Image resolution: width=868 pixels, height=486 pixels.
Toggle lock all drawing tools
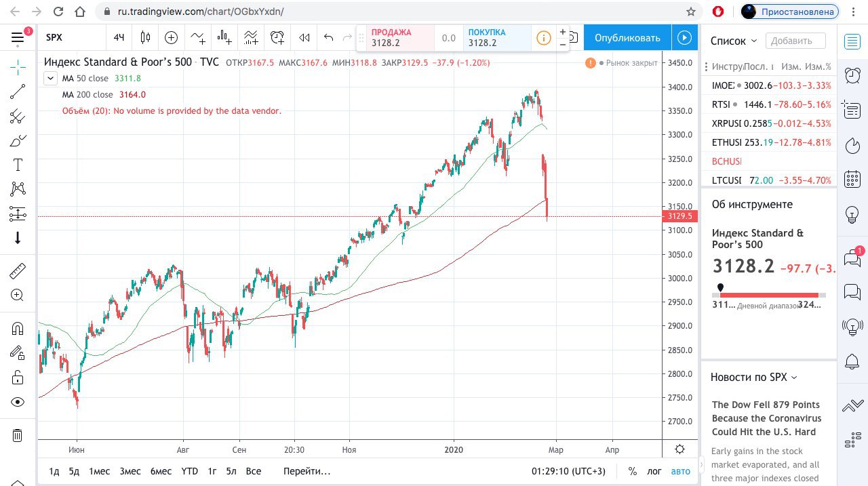coord(18,378)
